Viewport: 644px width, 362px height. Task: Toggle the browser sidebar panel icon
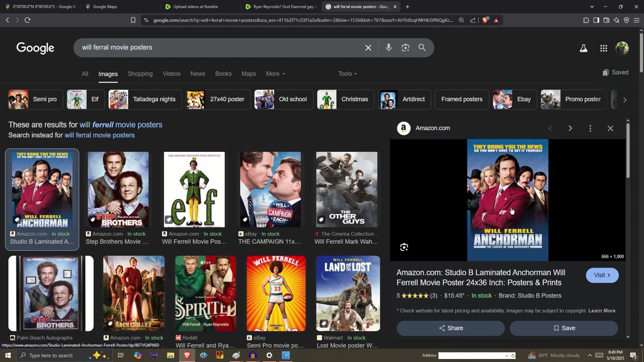pyautogui.click(x=596, y=20)
